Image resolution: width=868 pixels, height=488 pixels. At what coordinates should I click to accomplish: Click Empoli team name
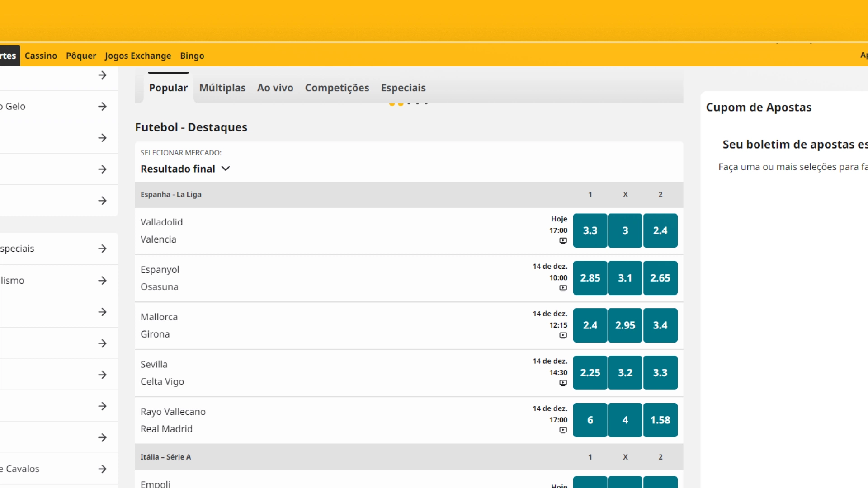pyautogui.click(x=155, y=484)
